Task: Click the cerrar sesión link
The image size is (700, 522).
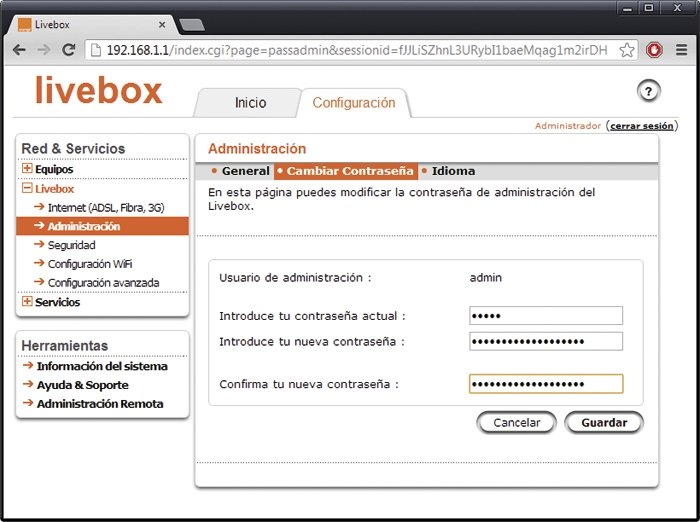Action: [x=642, y=126]
